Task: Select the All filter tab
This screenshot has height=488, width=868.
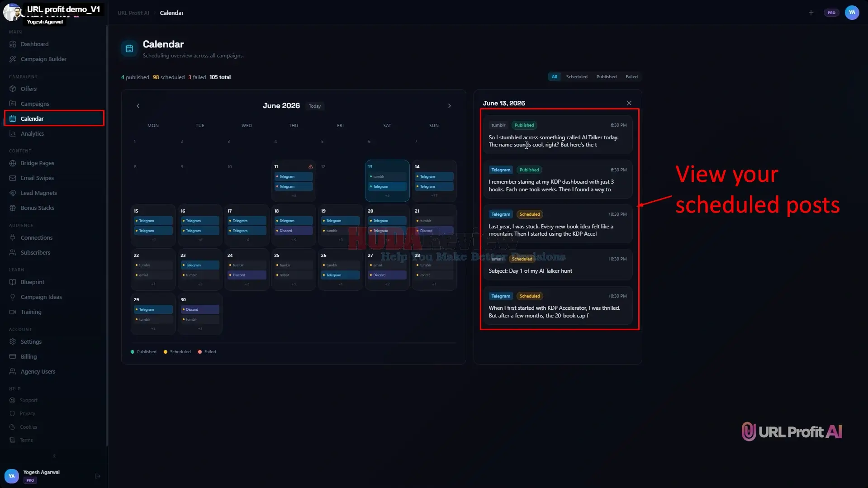Action: (x=555, y=77)
